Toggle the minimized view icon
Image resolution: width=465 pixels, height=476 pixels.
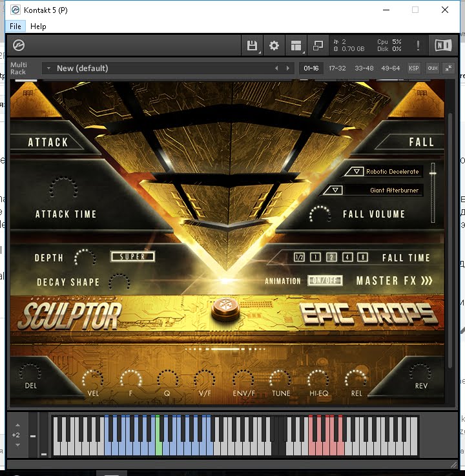(318, 46)
